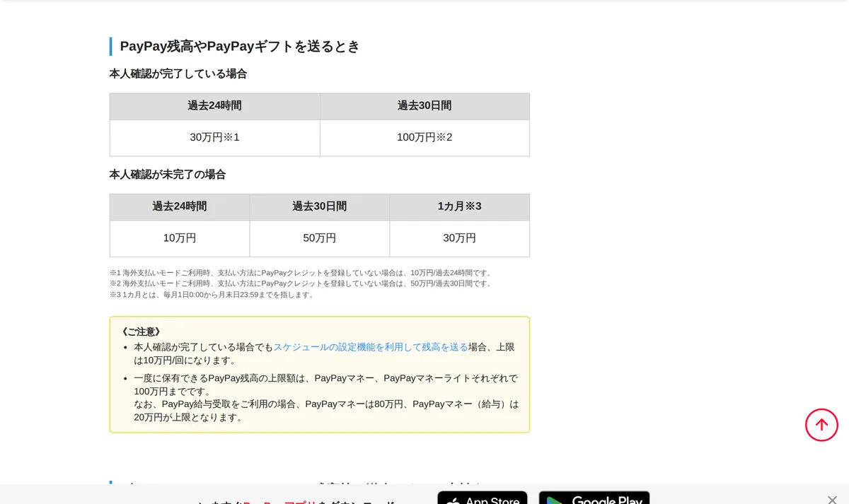The width and height of the screenshot is (849, 504).
Task: Click 過去30日間 header in the unverified table
Action: click(320, 207)
